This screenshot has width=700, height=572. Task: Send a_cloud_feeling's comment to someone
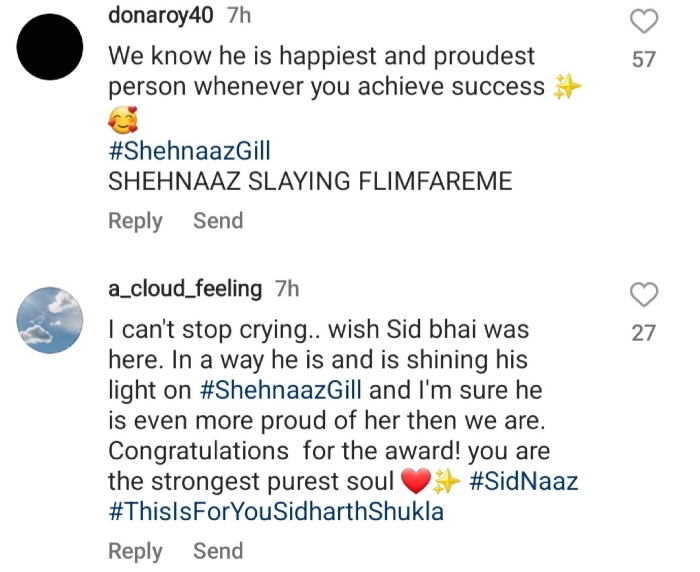pyautogui.click(x=218, y=551)
